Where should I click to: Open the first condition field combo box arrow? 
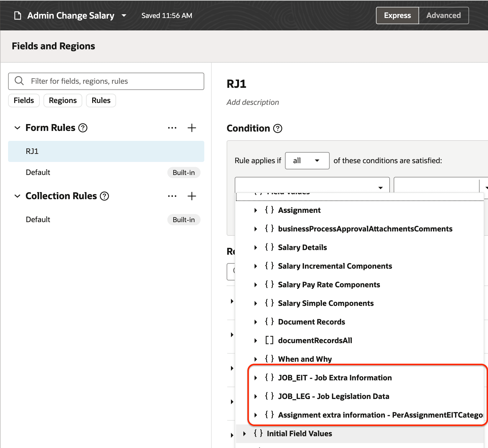point(381,188)
